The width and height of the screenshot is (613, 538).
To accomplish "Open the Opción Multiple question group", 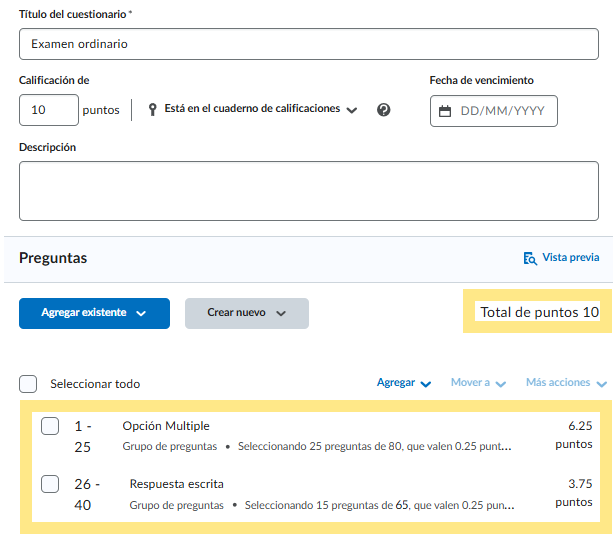I will (x=166, y=426).
